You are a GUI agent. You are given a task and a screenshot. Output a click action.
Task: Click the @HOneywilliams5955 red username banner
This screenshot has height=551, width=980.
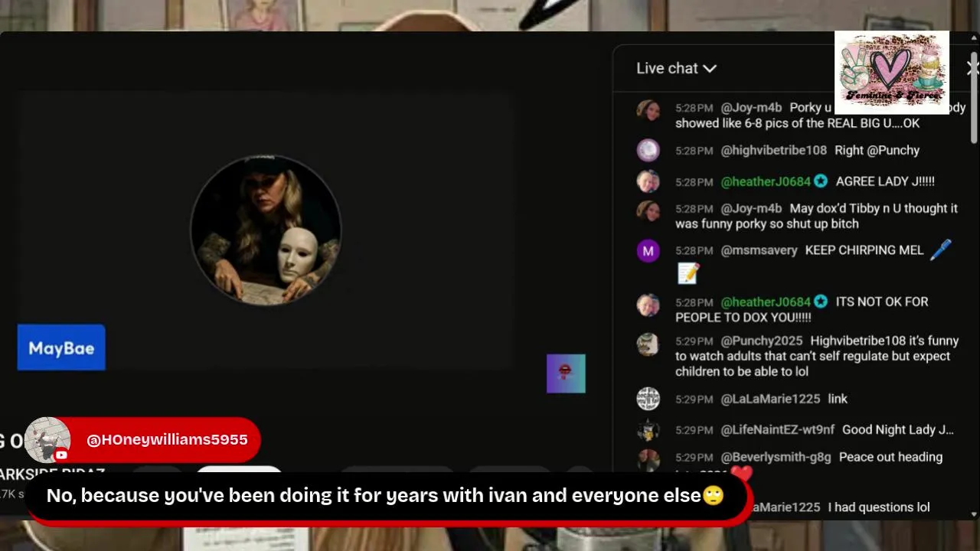165,440
